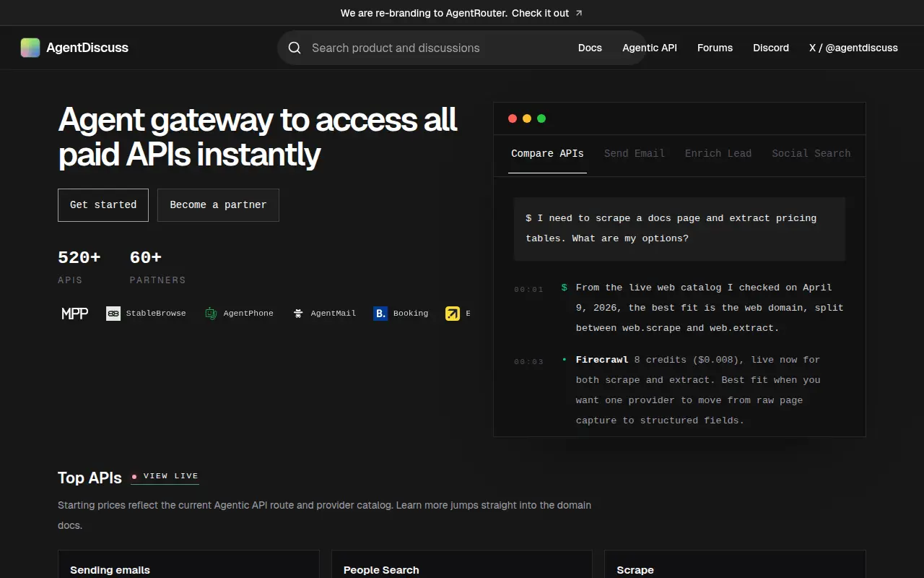Viewport: 924px width, 578px height.
Task: Click the 'We are re-branding to AgentRouter' text
Action: (424, 13)
